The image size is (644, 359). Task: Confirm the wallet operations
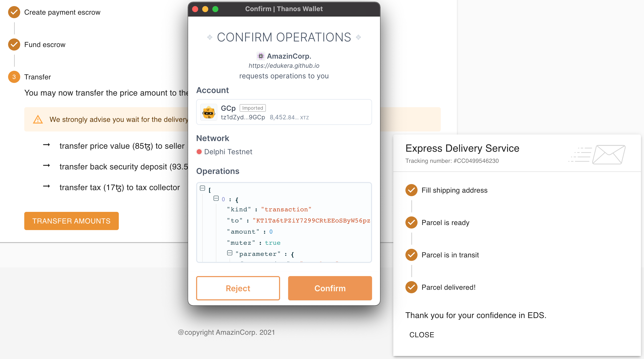(330, 288)
